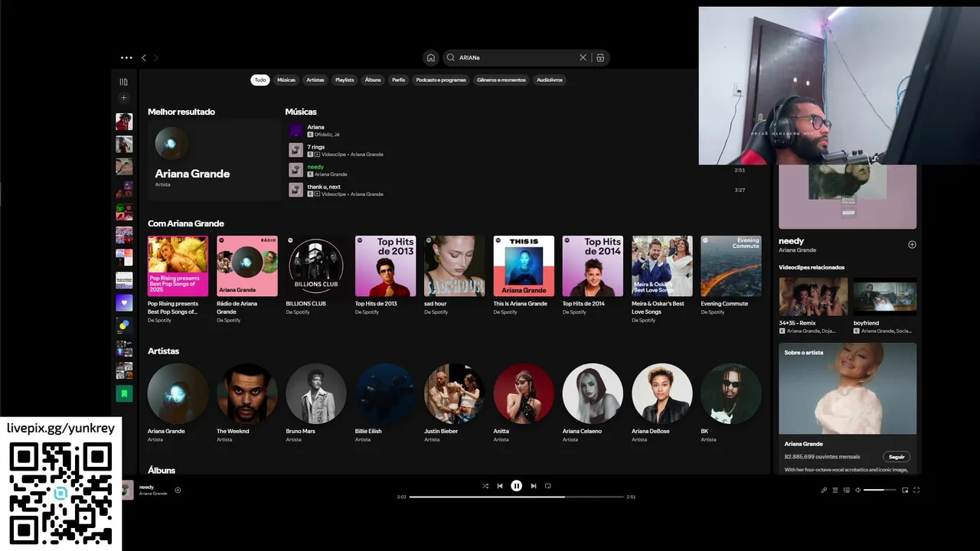
Task: Select the Audiolivros filter chip
Action: (x=549, y=80)
